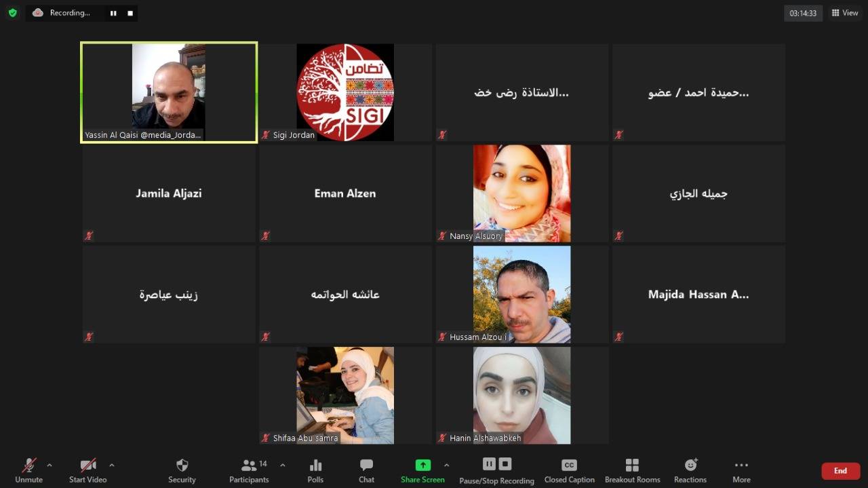Click the green security shield icon
Screen dimensions: 868x488
point(12,12)
